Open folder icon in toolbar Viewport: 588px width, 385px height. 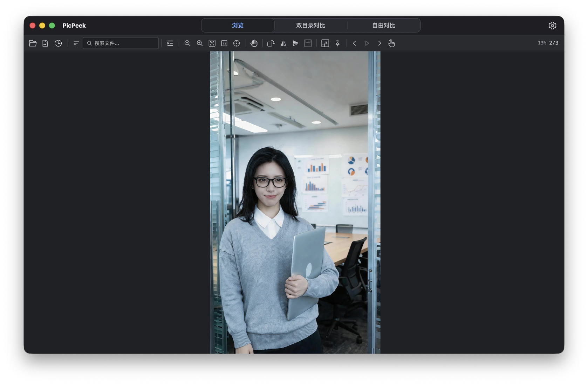[x=33, y=43]
